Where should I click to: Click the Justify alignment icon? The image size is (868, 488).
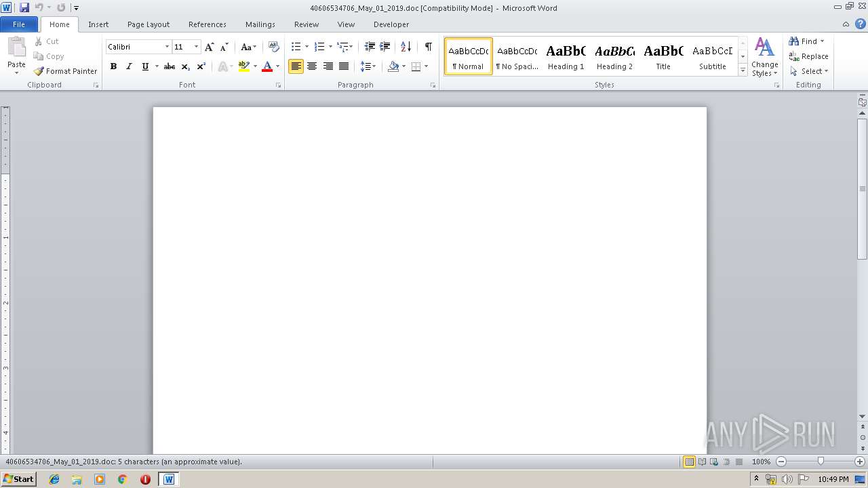pyautogui.click(x=344, y=66)
